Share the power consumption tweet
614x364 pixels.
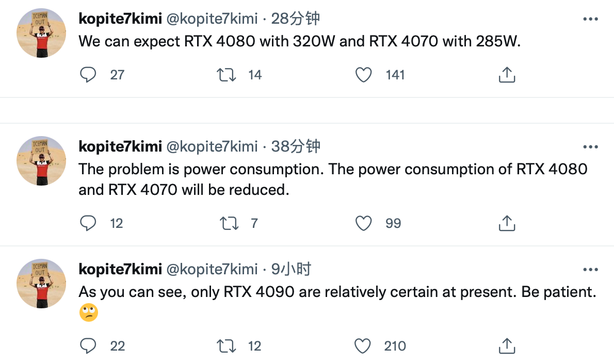507,223
